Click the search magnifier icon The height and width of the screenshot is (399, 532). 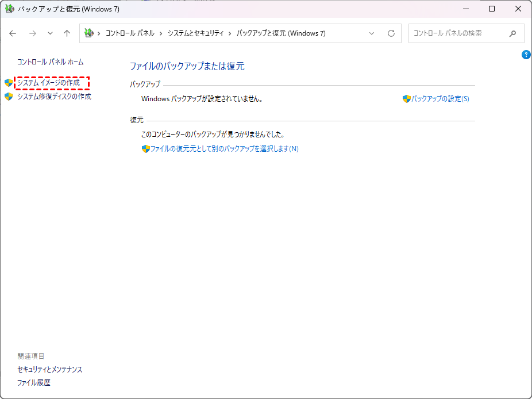coord(512,33)
